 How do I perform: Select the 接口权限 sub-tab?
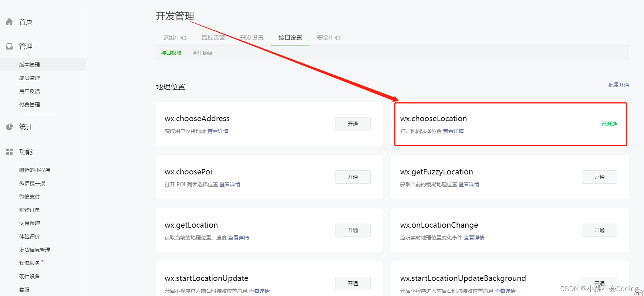tap(171, 53)
